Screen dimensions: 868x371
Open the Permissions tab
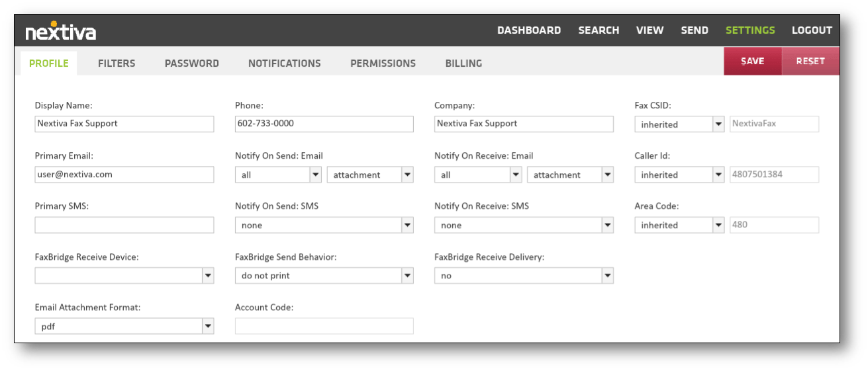(383, 63)
